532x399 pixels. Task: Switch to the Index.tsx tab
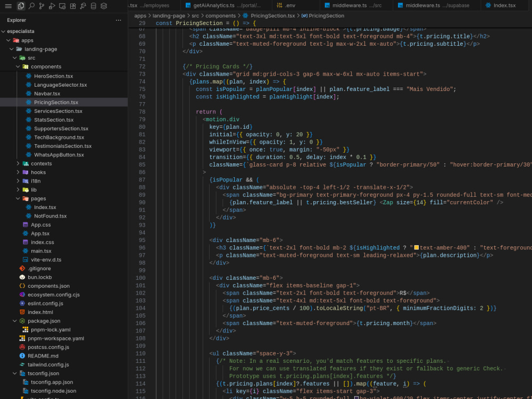pos(504,5)
